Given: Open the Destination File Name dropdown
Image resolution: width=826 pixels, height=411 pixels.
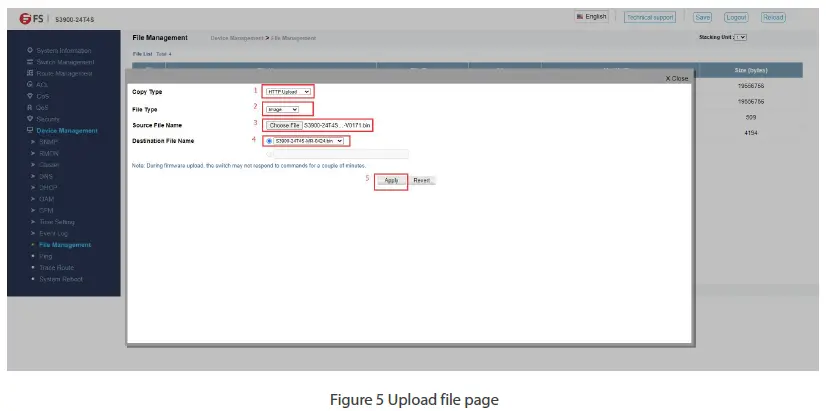Looking at the screenshot, I should coord(309,141).
